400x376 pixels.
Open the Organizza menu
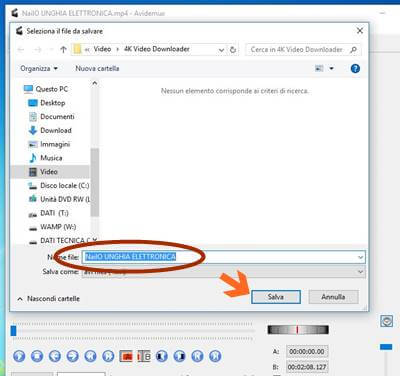[39, 68]
